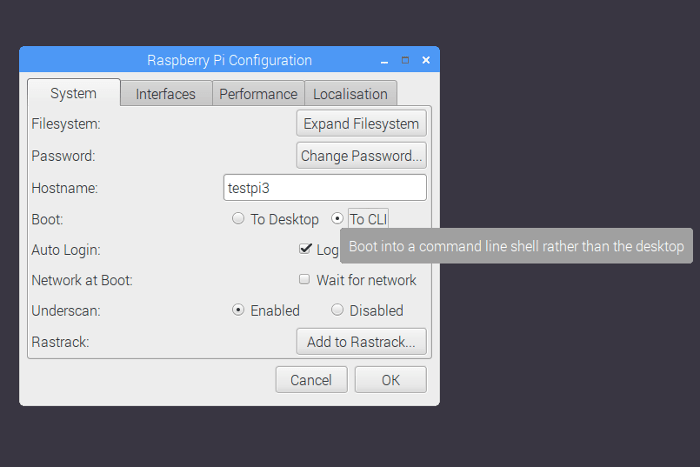Choose the To CLI boot radio button

337,219
